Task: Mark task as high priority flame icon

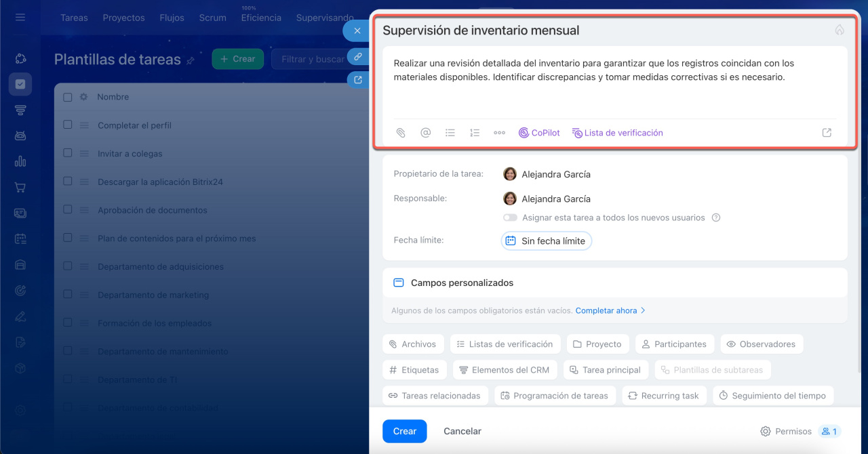Action: (840, 30)
